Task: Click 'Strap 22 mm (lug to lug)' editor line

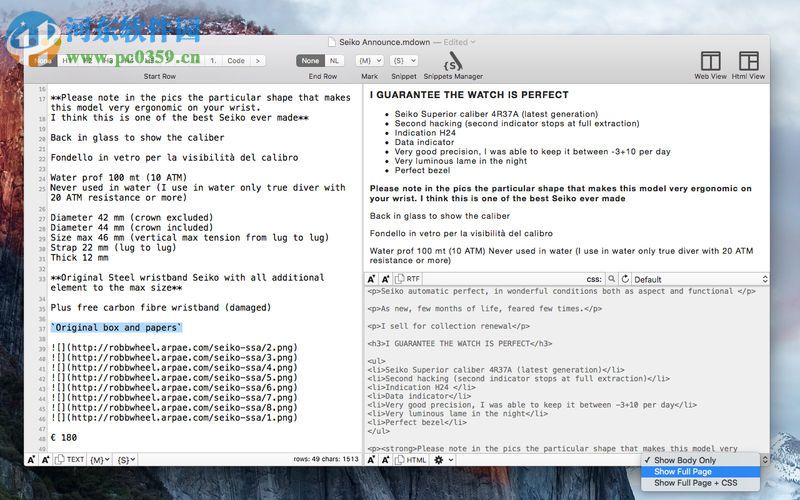Action: 113,247
